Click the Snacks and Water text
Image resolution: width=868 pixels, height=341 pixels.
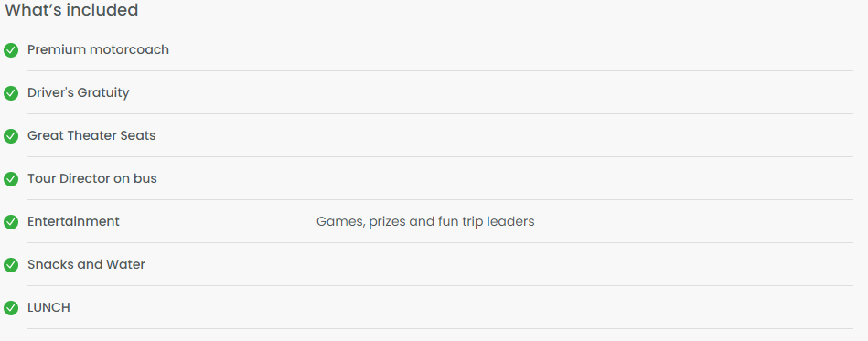tap(86, 264)
